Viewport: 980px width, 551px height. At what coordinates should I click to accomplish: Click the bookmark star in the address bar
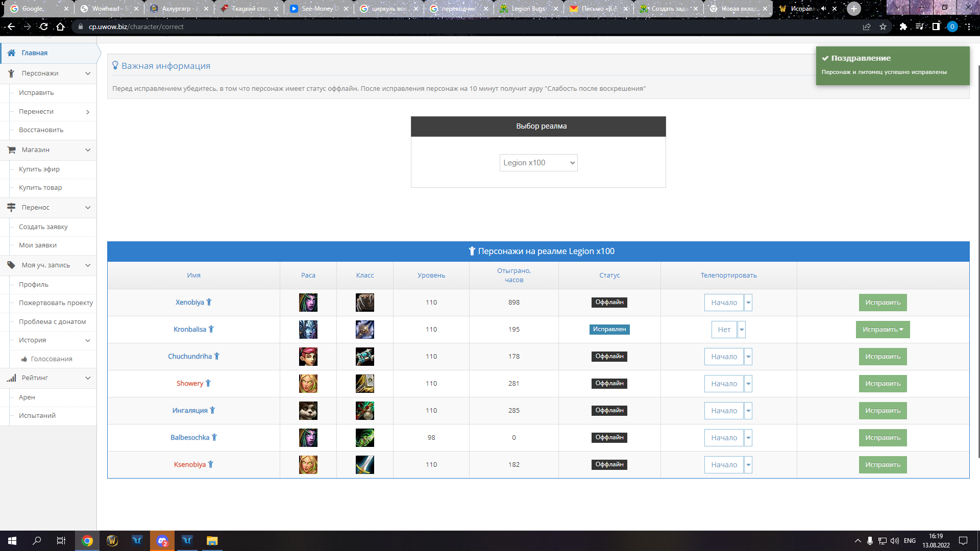[883, 27]
